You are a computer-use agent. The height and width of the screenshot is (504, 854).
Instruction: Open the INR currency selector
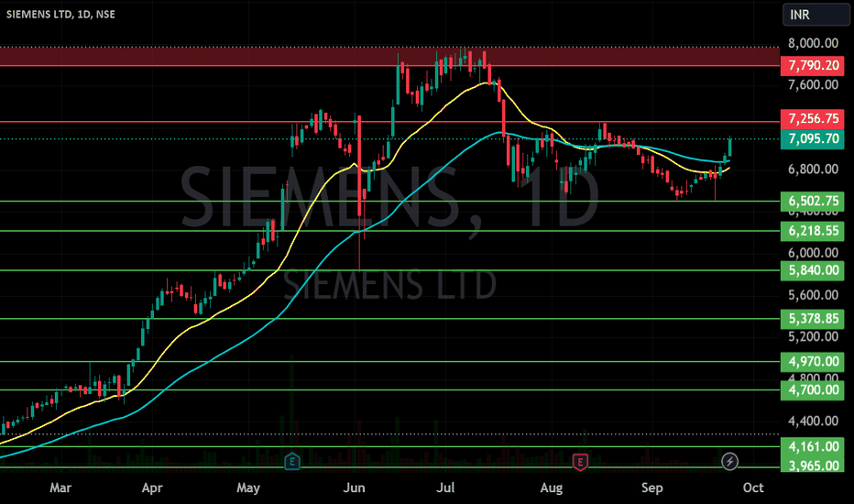pyautogui.click(x=816, y=15)
